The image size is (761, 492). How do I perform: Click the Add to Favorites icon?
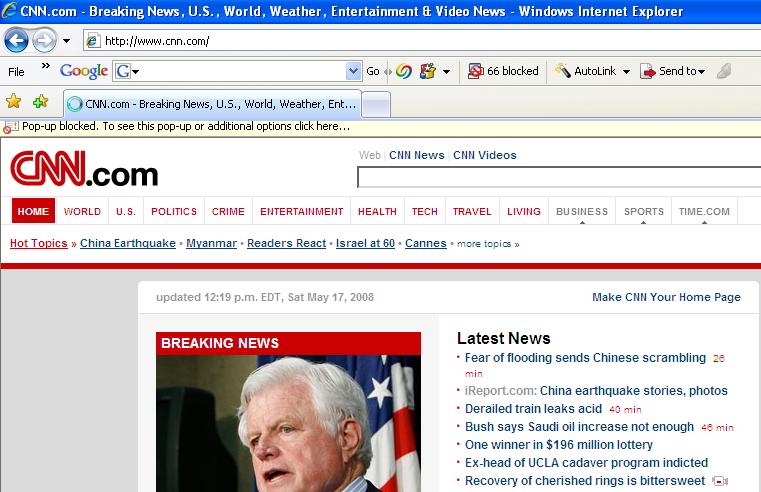(40, 101)
